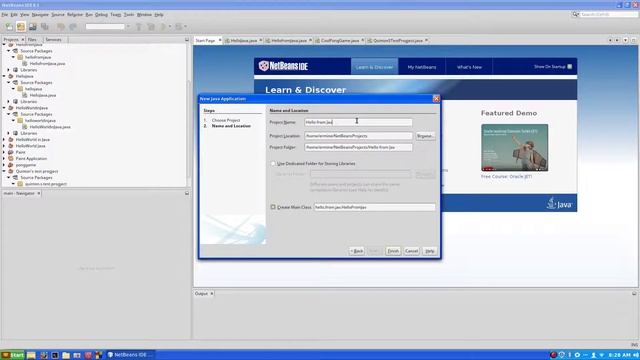Click the red system tray icon

pyautogui.click(x=553, y=355)
